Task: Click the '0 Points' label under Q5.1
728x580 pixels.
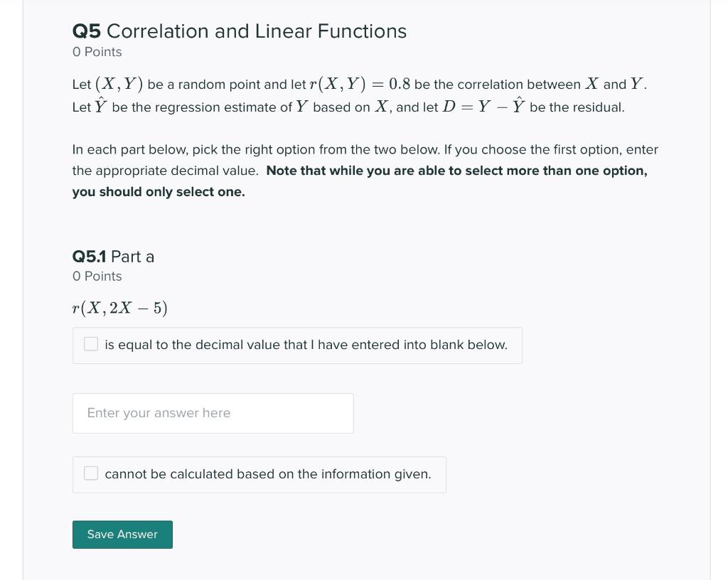Action: pyautogui.click(x=97, y=276)
